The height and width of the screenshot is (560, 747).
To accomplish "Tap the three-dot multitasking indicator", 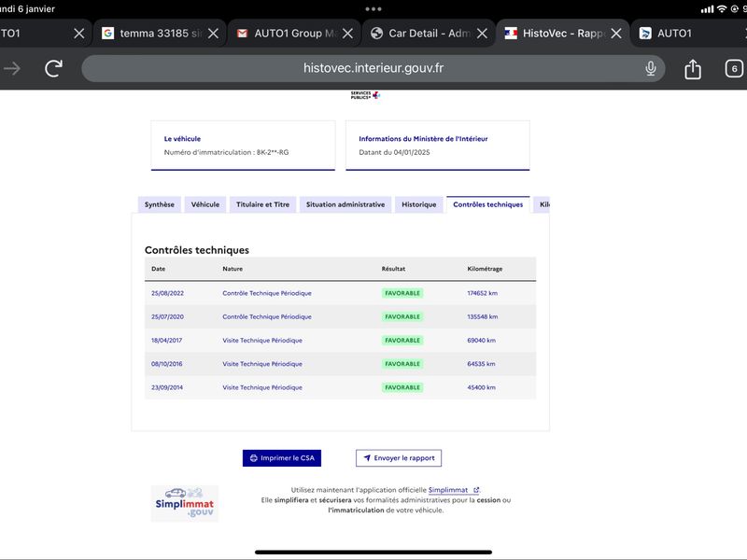I will 373,9.
